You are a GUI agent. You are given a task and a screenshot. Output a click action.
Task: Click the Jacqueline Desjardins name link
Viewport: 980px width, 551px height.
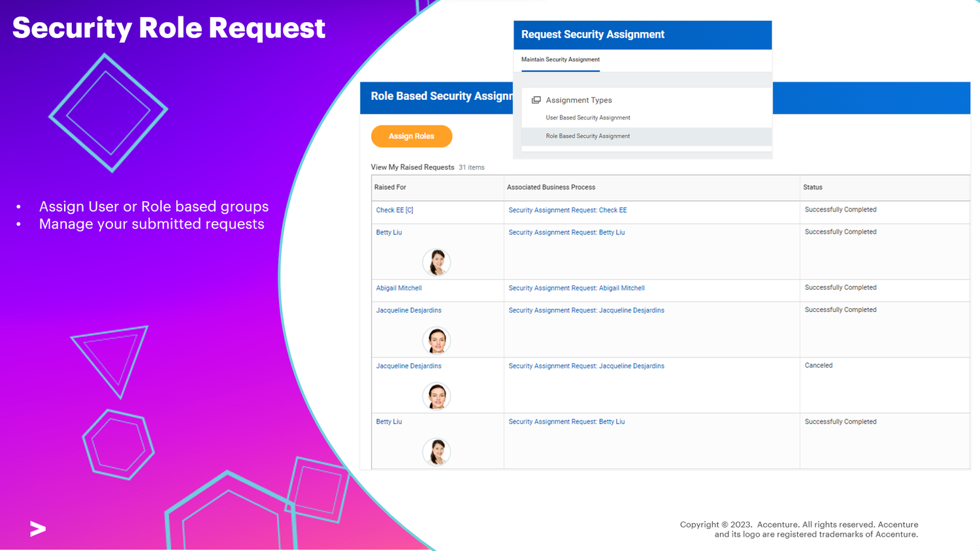point(408,309)
